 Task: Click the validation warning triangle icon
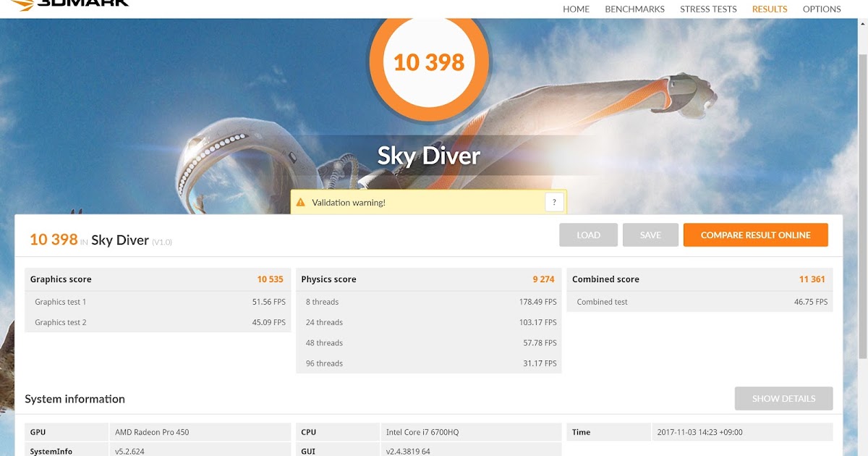[302, 203]
